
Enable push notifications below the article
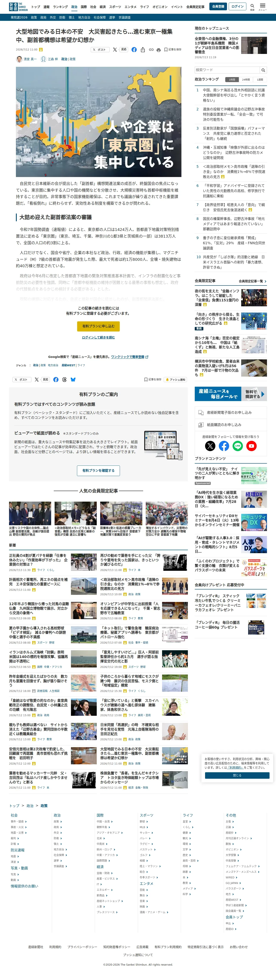[x=175, y=379]
